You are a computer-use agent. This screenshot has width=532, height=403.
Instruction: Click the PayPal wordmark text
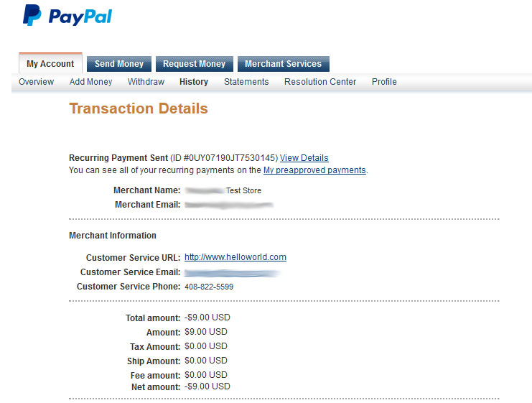(x=80, y=17)
